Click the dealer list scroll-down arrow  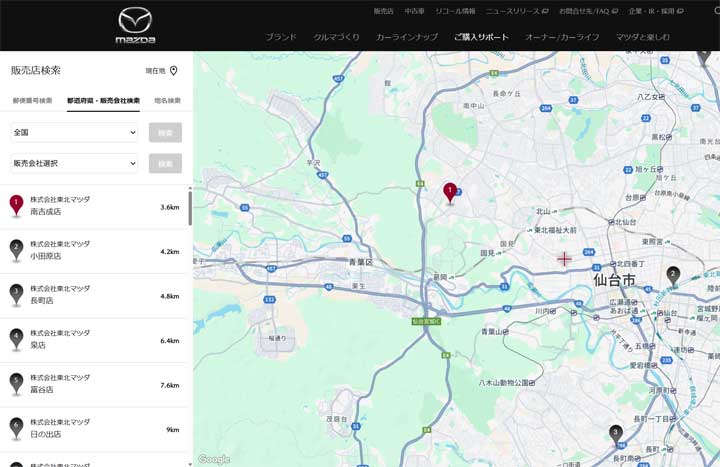tap(190, 464)
